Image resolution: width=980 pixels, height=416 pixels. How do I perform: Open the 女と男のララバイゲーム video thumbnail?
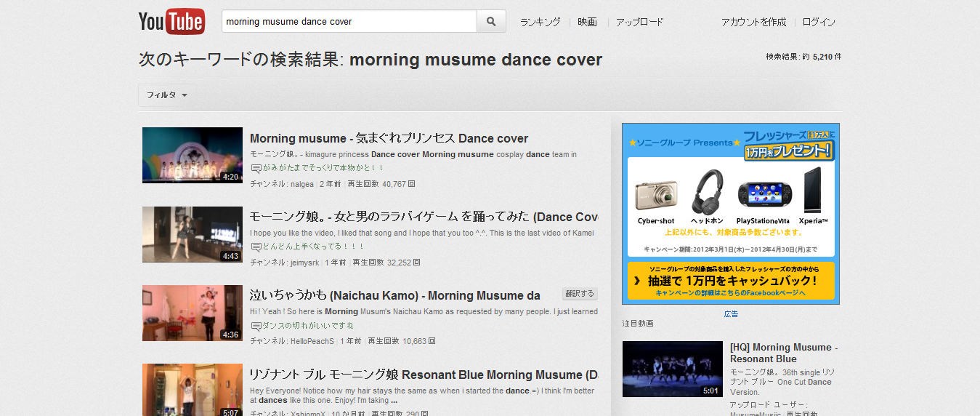pyautogui.click(x=192, y=234)
